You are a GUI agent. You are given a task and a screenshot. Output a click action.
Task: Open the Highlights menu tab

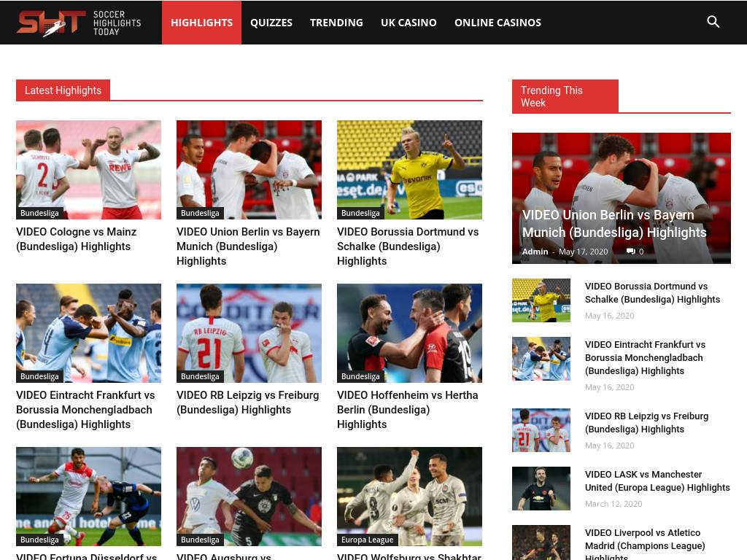pos(201,23)
